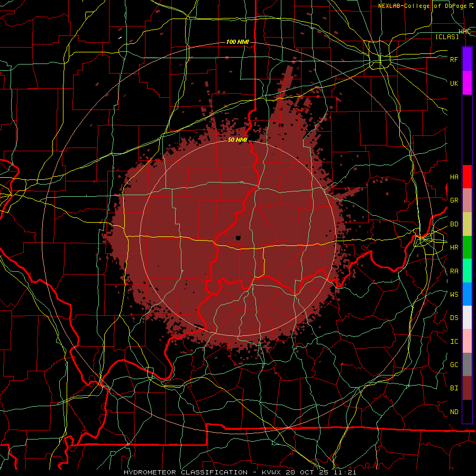Click the HA red legend swatch

click(467, 177)
